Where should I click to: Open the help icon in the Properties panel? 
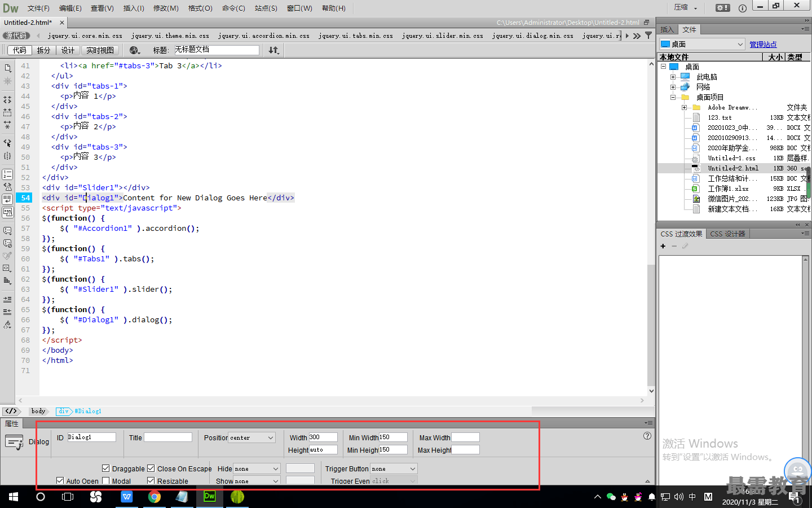click(647, 436)
